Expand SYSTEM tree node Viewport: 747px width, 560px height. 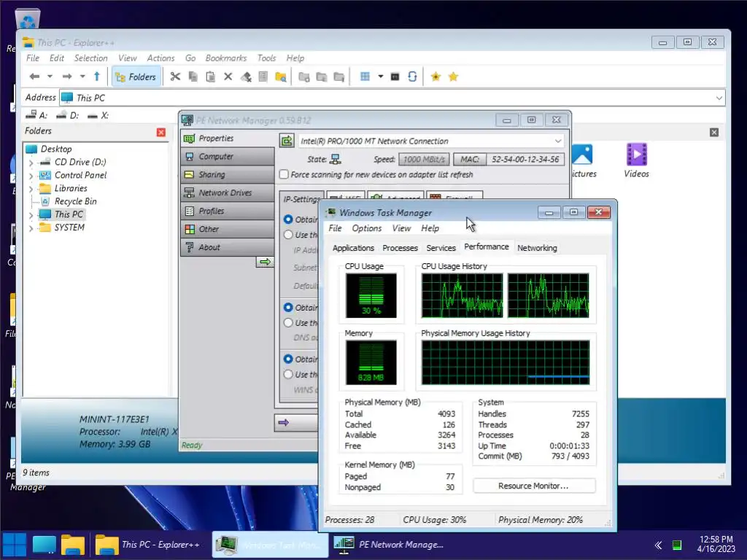pyautogui.click(x=31, y=228)
